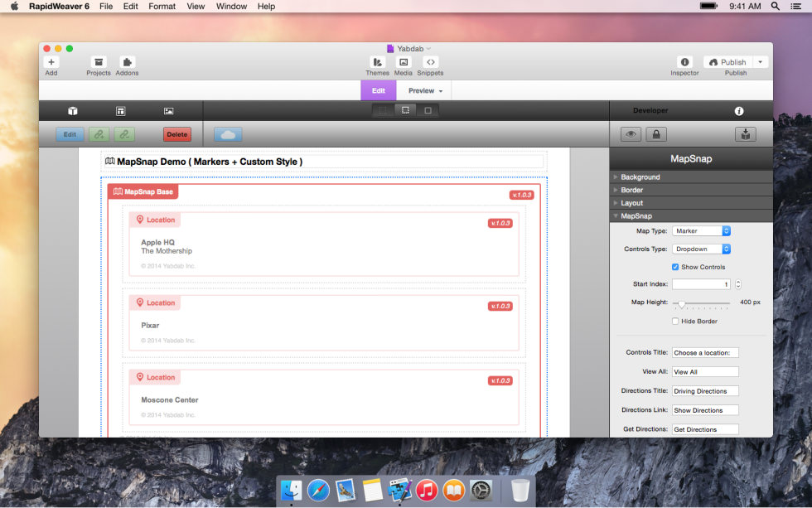Open Finder from the Dock
This screenshot has width=812, height=508.
pos(292,491)
